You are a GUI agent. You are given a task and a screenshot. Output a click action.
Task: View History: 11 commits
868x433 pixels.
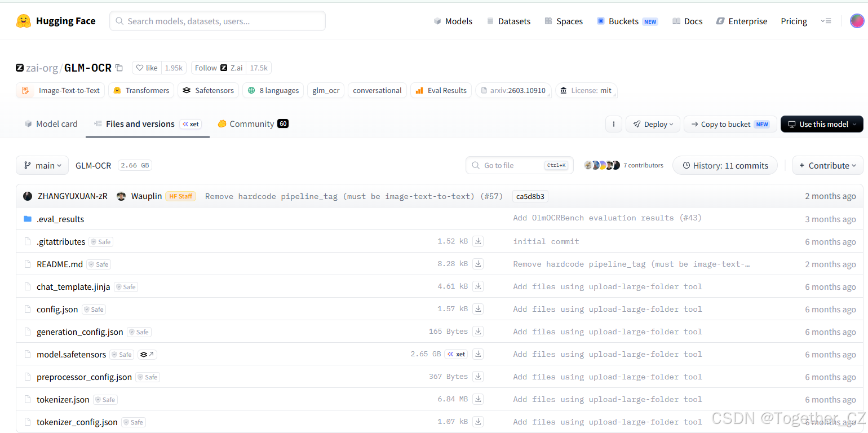click(x=725, y=165)
